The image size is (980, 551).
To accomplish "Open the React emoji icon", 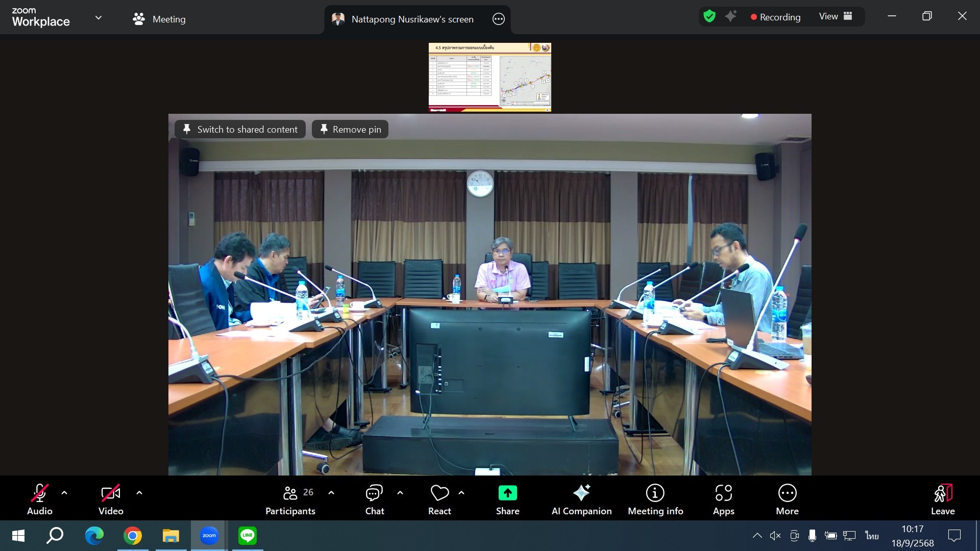I will click(x=439, y=493).
